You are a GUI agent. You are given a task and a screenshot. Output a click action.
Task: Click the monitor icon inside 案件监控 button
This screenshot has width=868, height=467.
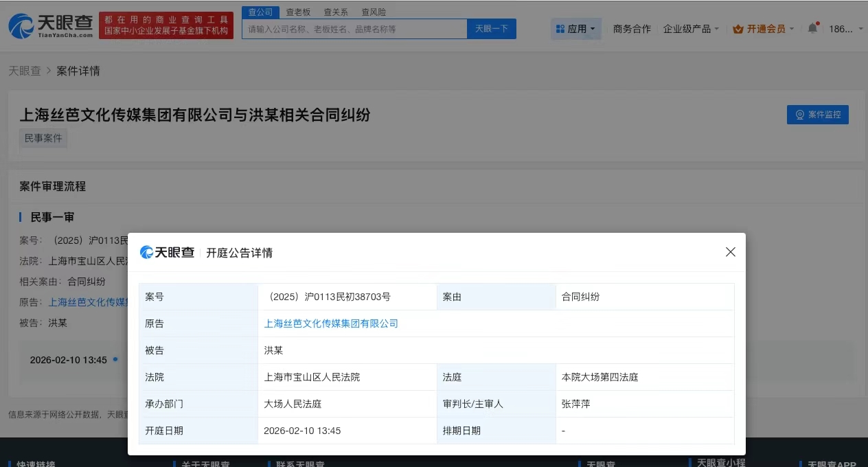pyautogui.click(x=799, y=115)
